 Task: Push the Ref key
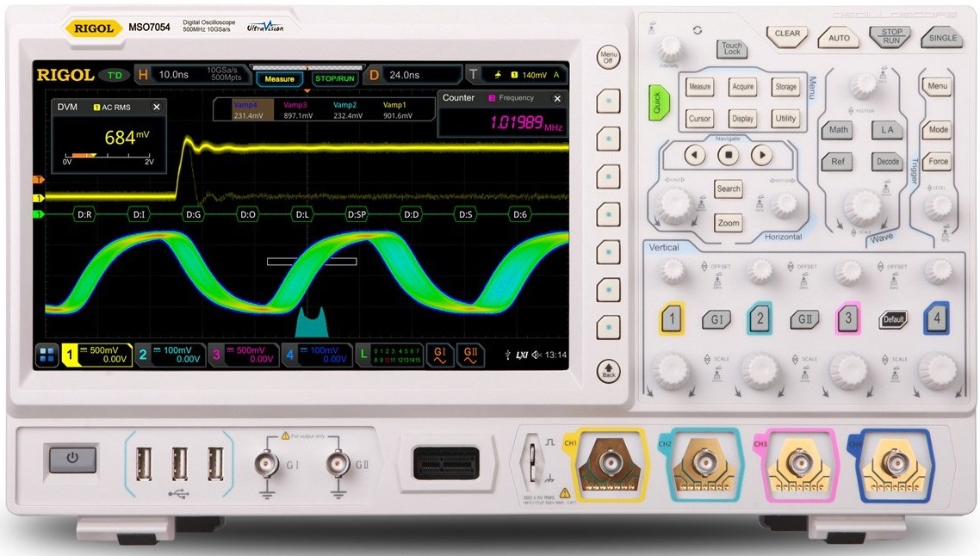(x=838, y=162)
